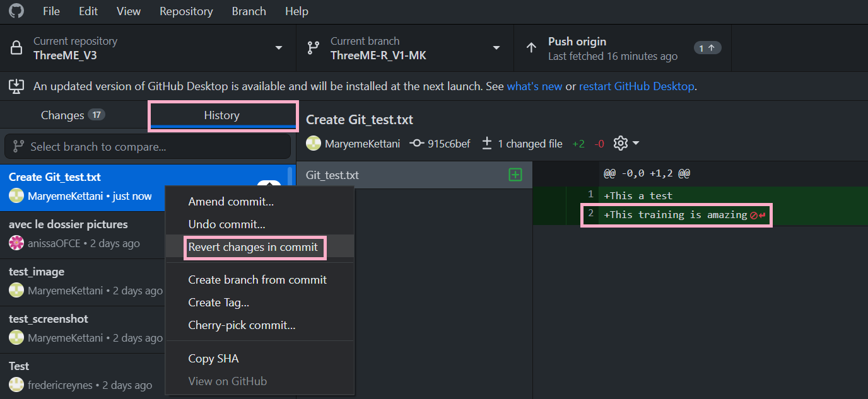Open the Help menu
This screenshot has height=399, width=868.
[x=296, y=11]
